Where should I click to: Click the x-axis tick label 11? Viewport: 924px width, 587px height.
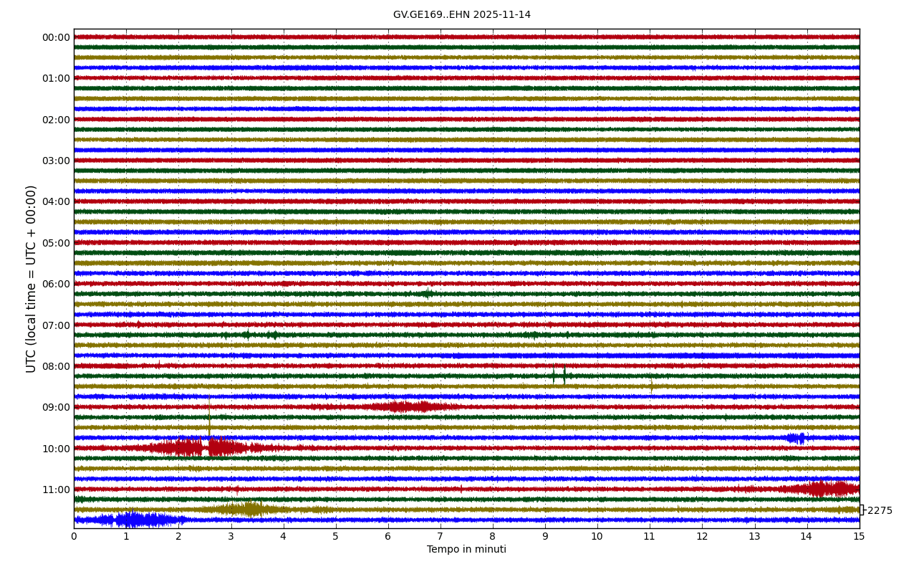click(649, 537)
